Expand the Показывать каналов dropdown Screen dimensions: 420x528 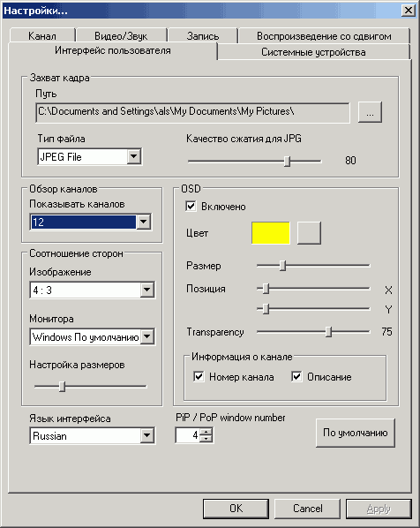coord(143,222)
